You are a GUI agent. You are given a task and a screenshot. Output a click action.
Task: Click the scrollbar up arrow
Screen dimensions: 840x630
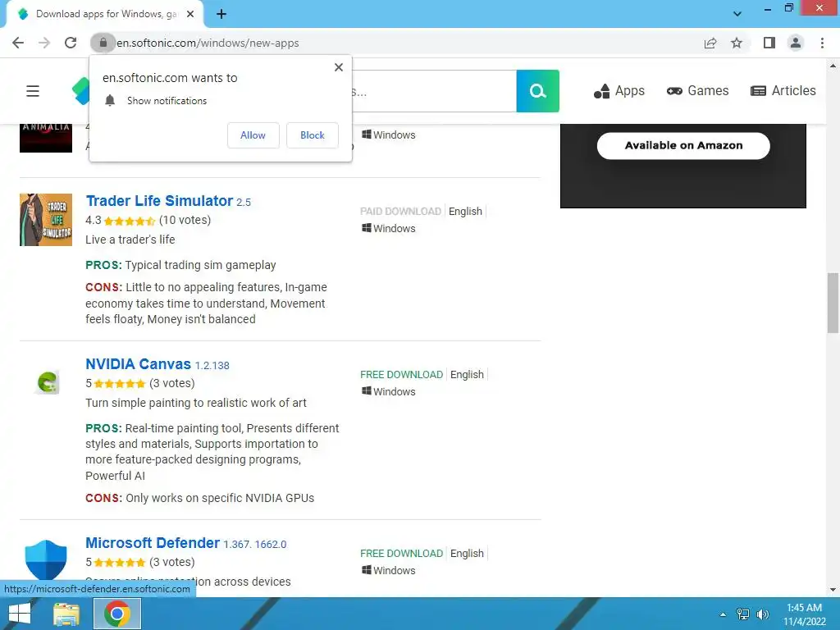(833, 66)
